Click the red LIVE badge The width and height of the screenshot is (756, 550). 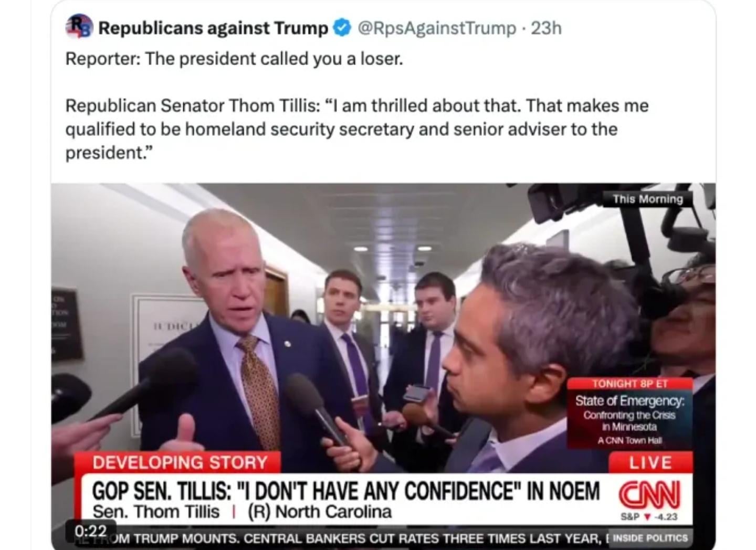click(x=650, y=462)
